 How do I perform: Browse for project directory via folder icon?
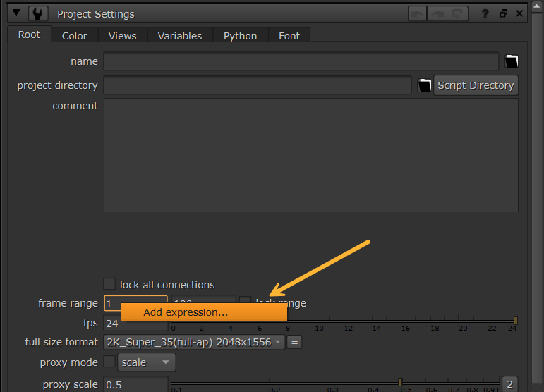tap(424, 85)
